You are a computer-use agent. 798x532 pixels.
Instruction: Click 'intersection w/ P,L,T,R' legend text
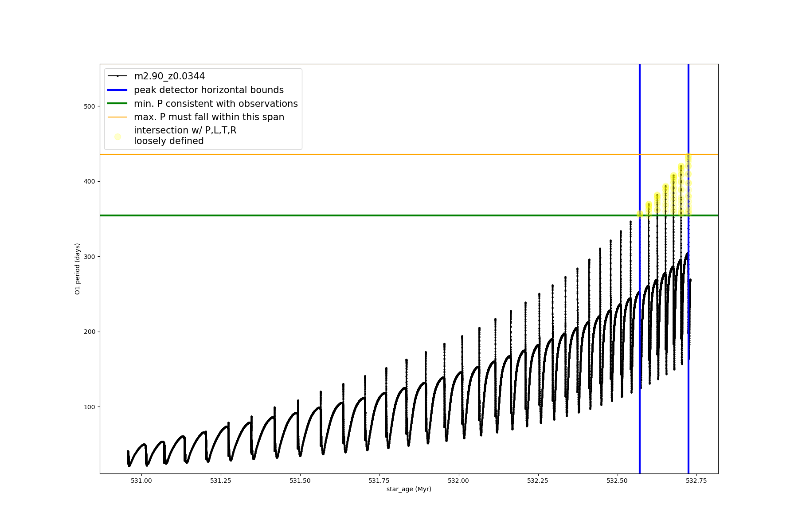[185, 130]
